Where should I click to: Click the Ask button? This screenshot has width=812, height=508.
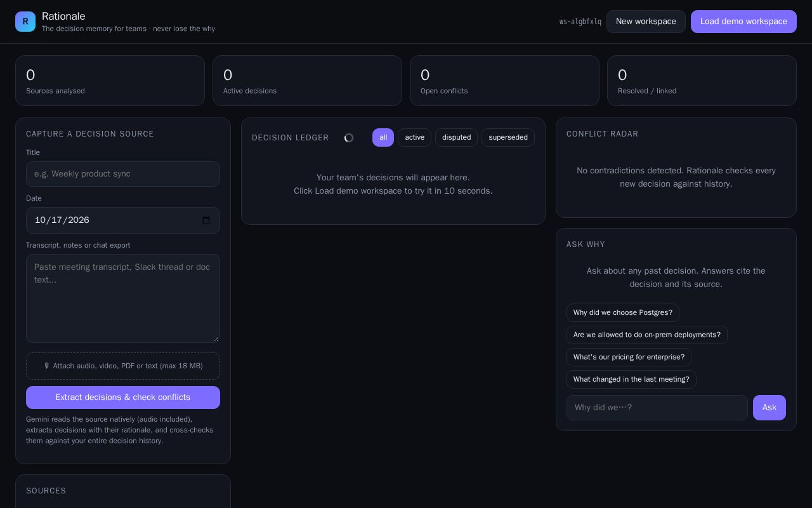769,408
